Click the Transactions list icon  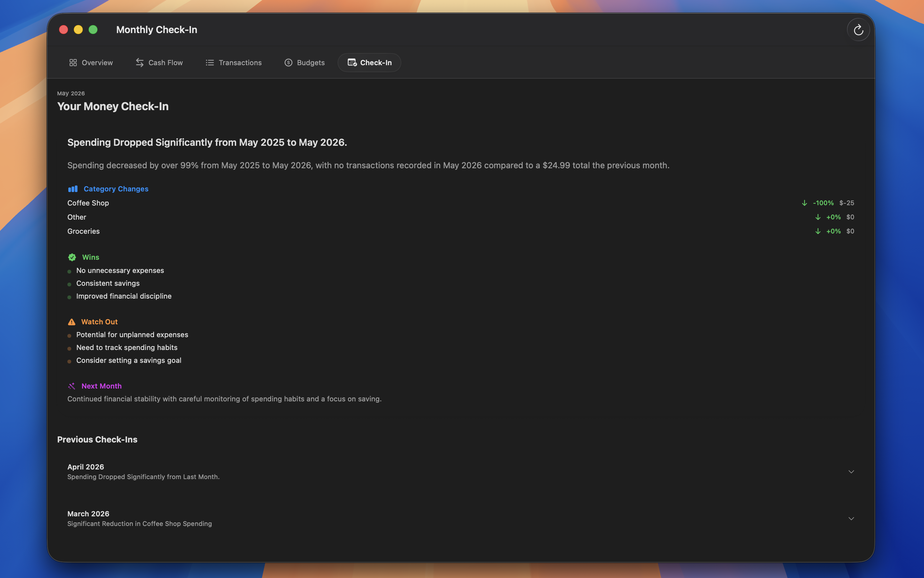(210, 63)
